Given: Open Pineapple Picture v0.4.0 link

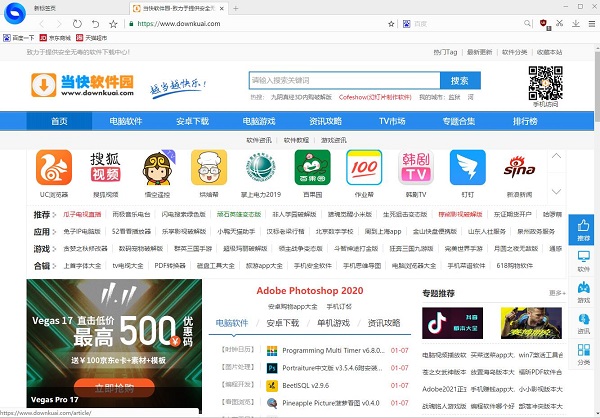Looking at the screenshot, I should pyautogui.click(x=331, y=403).
